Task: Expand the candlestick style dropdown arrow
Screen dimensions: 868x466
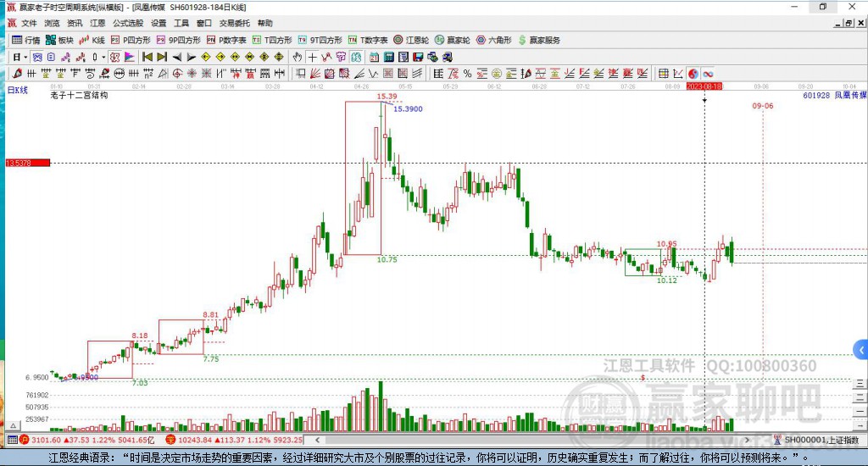Action: tap(103, 57)
